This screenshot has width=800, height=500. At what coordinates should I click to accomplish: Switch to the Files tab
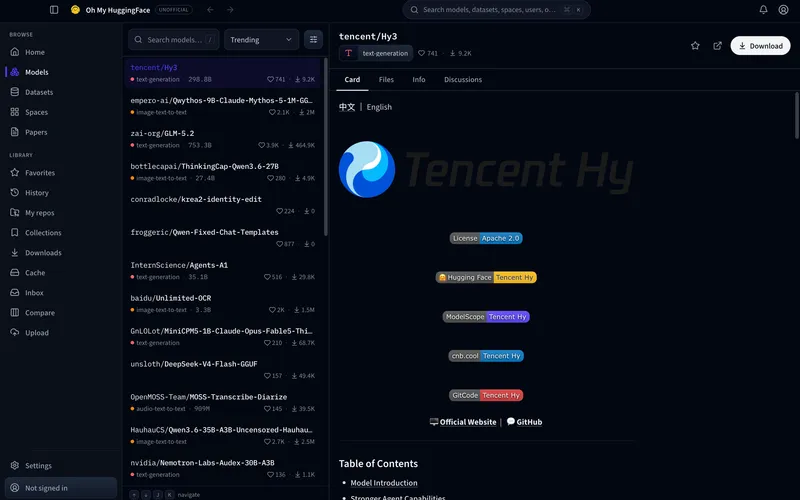point(386,80)
